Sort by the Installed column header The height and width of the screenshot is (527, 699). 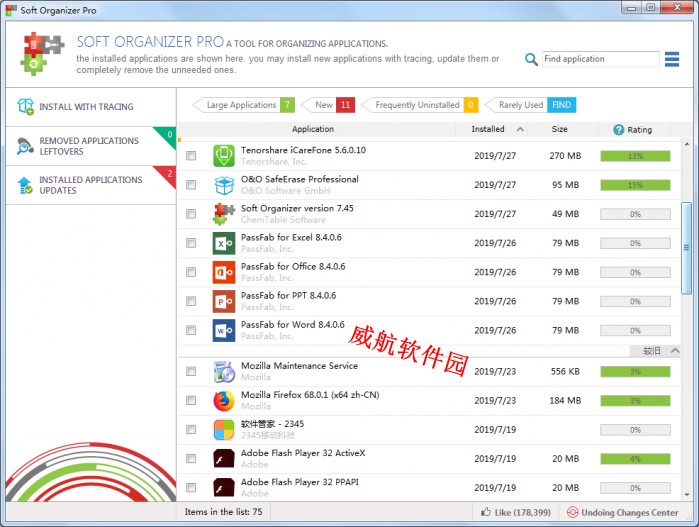coord(488,130)
